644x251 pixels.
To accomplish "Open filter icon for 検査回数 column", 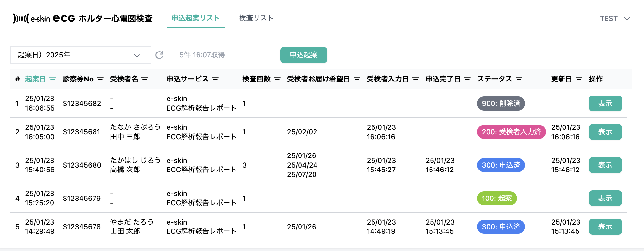I will click(x=277, y=79).
